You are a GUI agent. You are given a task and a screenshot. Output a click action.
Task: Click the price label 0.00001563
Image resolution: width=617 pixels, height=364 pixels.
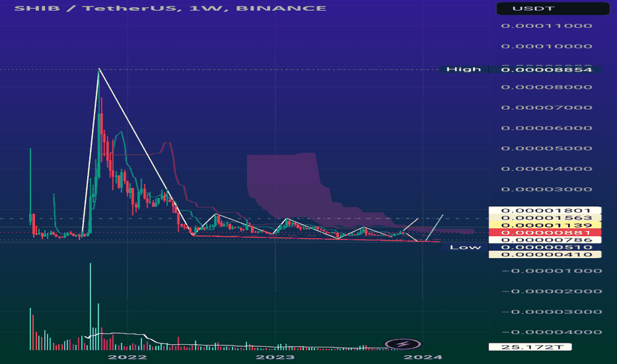pyautogui.click(x=545, y=218)
